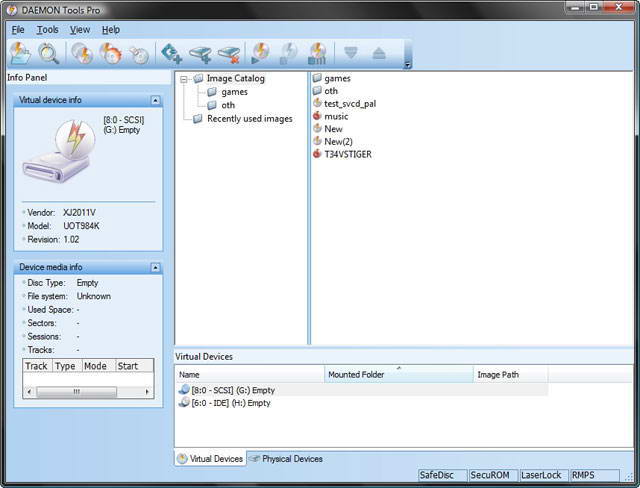Collapse the Image Catalog tree node
Screen dimensions: 640x488
pyautogui.click(x=184, y=78)
